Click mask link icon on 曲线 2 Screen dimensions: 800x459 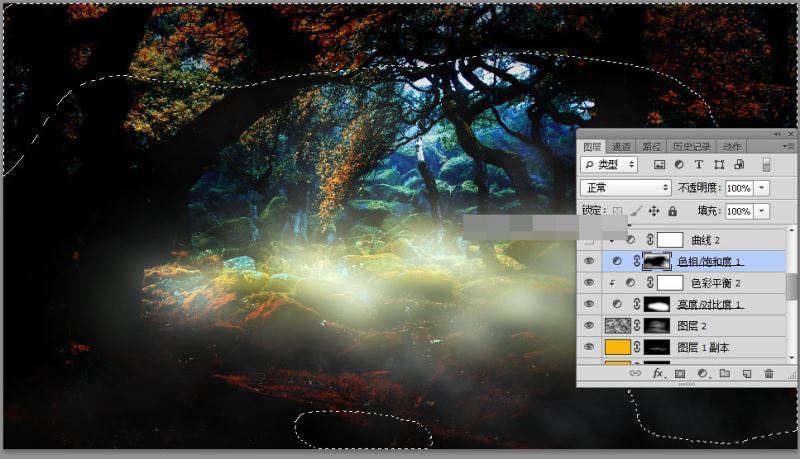[x=650, y=240]
